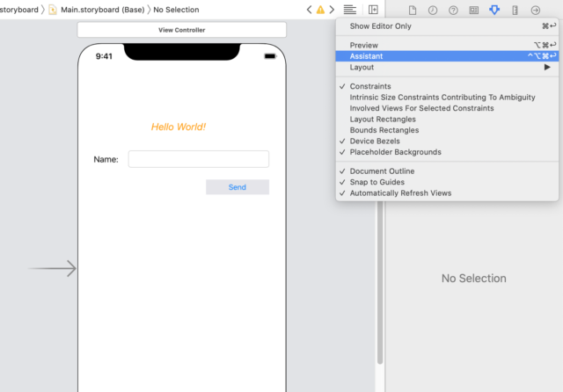Viewport: 563px width, 392px height.
Task: Click the yellow warning triangle icon
Action: click(x=320, y=10)
